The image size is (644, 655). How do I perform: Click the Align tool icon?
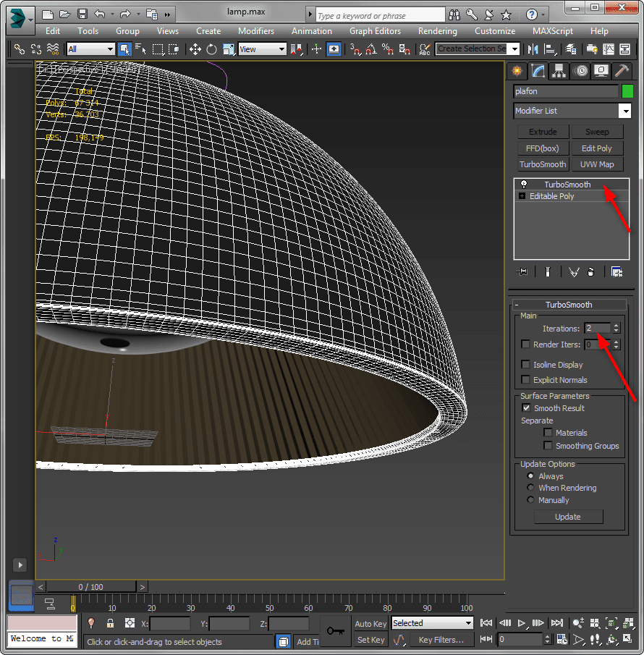pos(550,49)
